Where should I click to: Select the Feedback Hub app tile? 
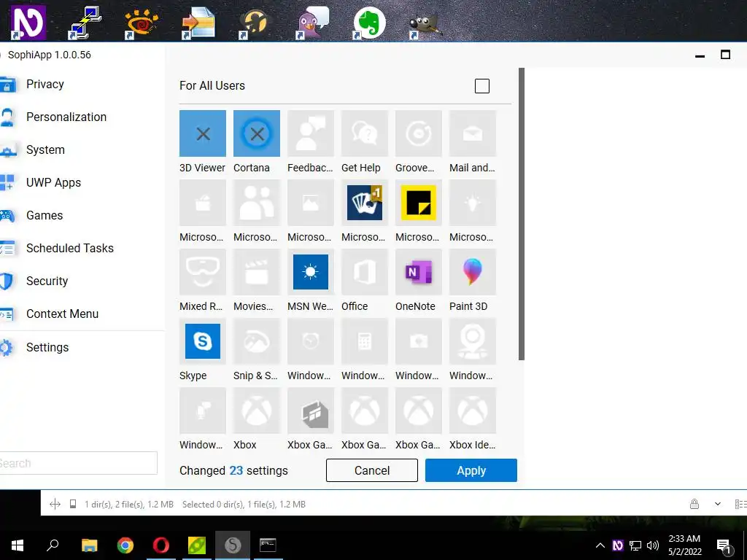(x=311, y=133)
